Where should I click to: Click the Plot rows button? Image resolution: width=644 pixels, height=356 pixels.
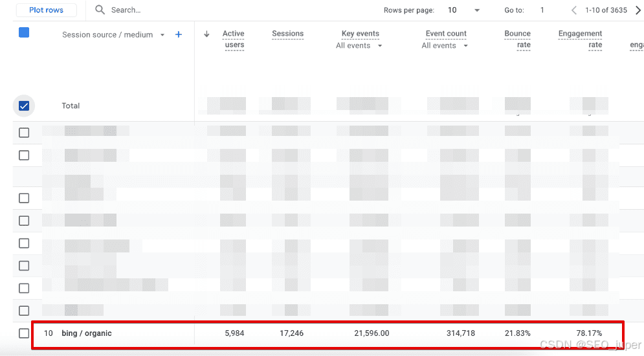click(x=47, y=10)
